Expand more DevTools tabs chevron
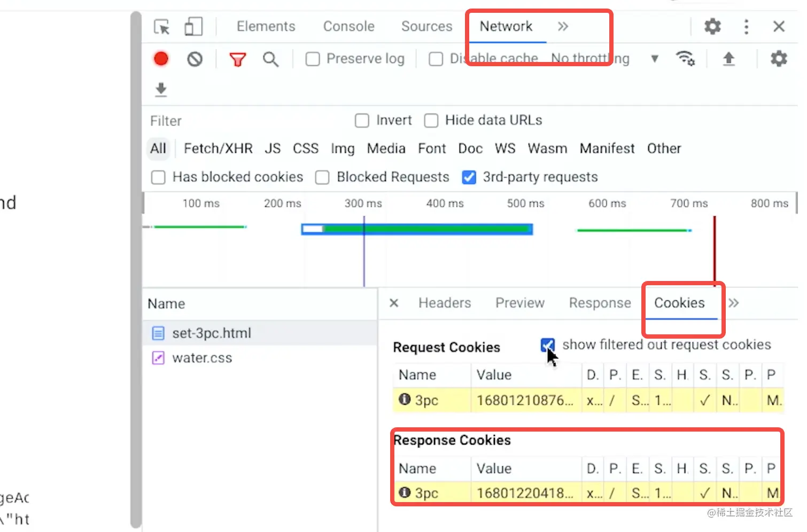 tap(563, 26)
